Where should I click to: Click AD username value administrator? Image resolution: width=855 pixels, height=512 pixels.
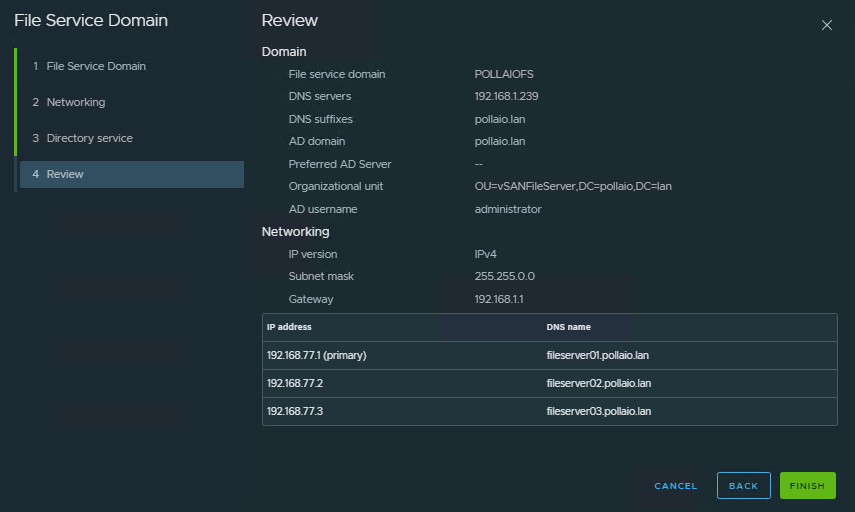coord(508,209)
